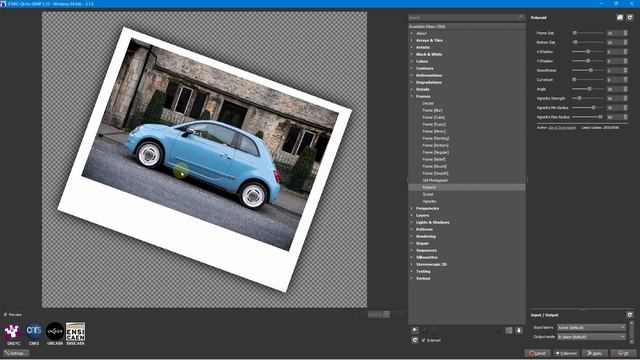This screenshot has width=640, height=360.
Task: Select the Frame [Cube] filter
Action: (433, 117)
